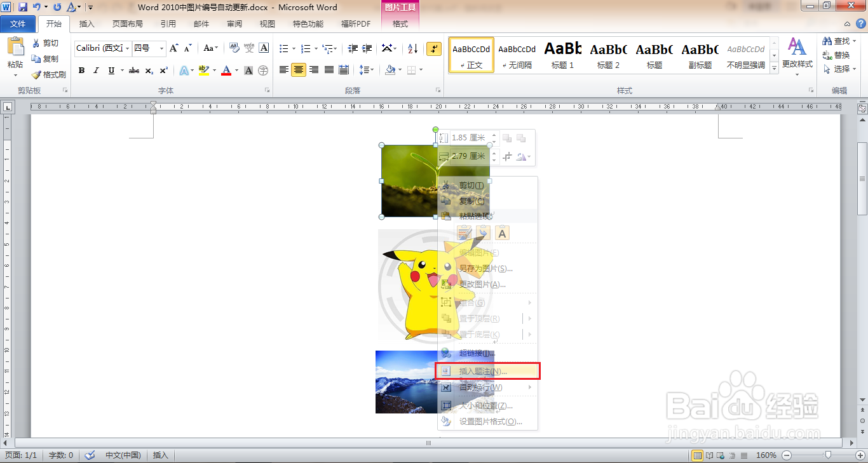Apply character border icon (boxed A)
This screenshot has height=463, width=868.
(x=264, y=48)
